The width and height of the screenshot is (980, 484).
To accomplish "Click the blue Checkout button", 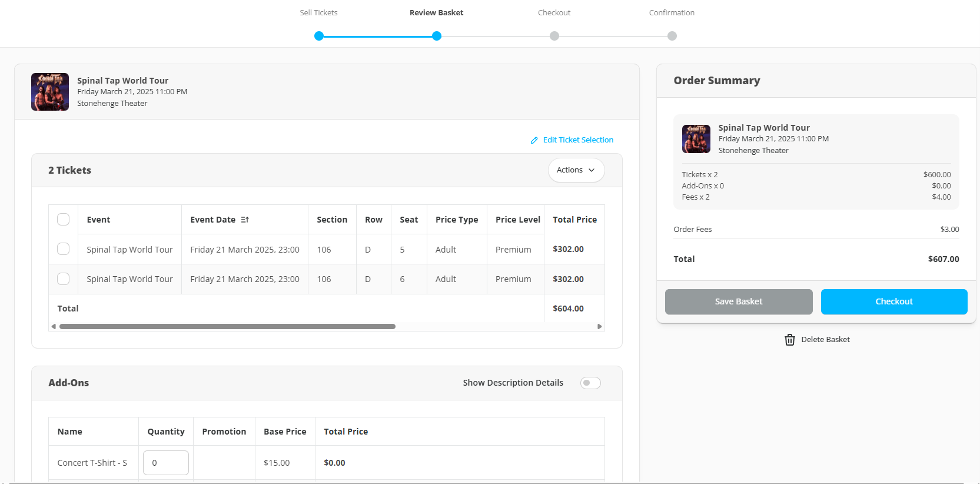I will [894, 301].
